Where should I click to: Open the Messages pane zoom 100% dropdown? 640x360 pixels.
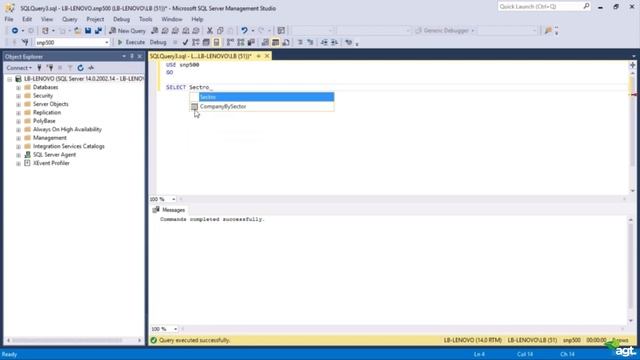tap(175, 329)
